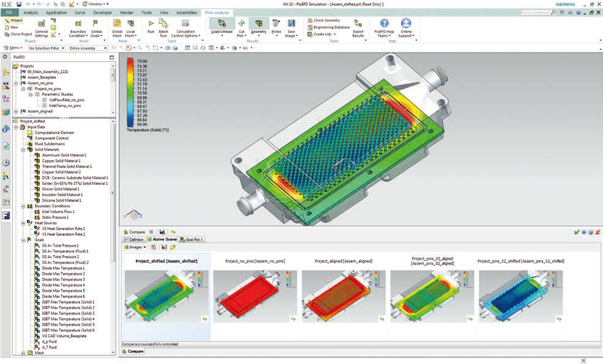Collapse the Solid Materials node
The height and width of the screenshot is (364, 603).
23,150
